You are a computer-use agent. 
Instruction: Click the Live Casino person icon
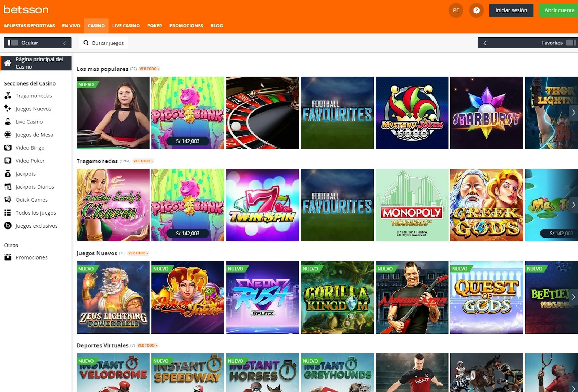8,122
